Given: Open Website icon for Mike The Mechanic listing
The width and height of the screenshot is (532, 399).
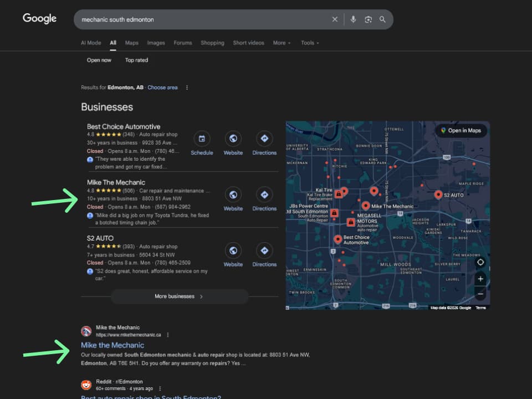Looking at the screenshot, I should click(x=233, y=195).
